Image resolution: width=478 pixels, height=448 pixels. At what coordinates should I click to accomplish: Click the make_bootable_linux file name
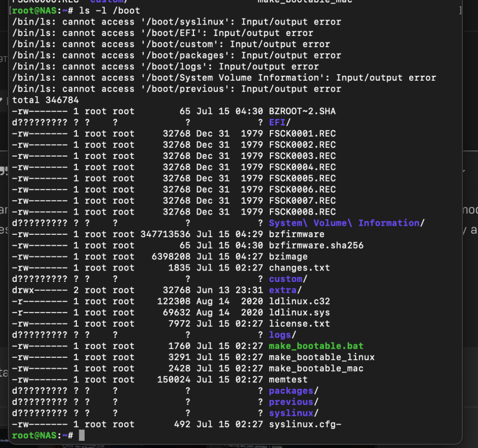tap(322, 357)
